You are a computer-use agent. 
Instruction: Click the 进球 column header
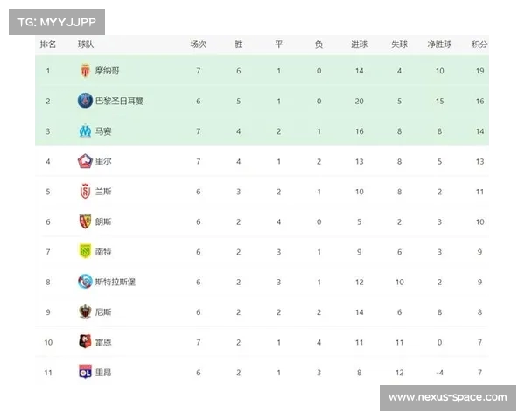[x=360, y=45]
